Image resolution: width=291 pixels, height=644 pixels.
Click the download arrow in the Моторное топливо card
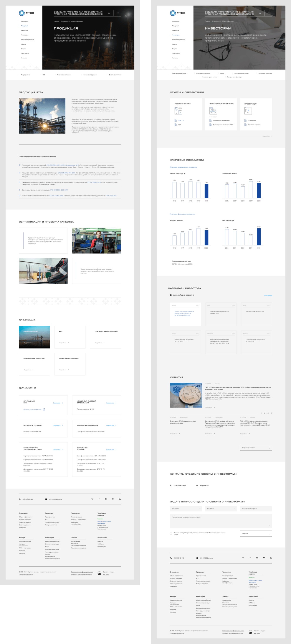coord(63,425)
